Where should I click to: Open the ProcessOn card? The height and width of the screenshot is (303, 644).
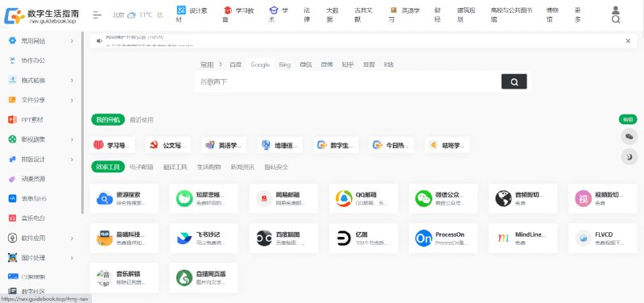tap(444, 238)
